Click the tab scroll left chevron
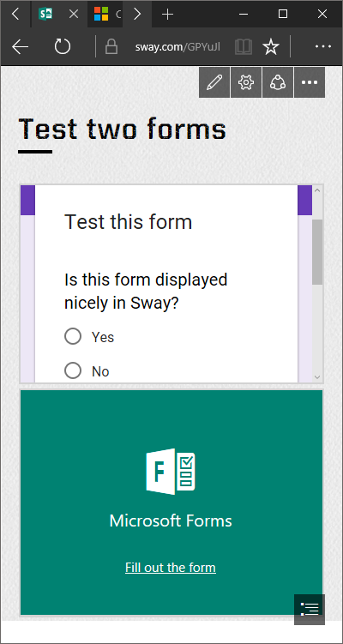 (15, 15)
